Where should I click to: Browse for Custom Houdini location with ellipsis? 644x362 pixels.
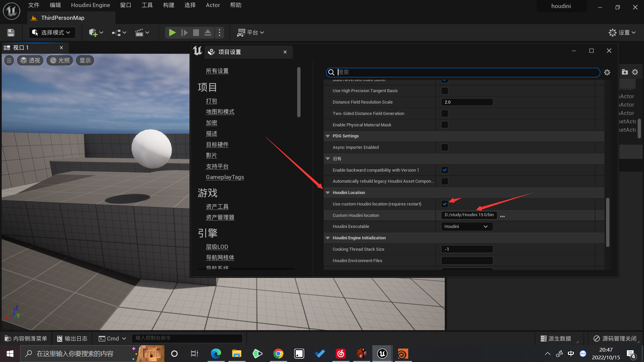tap(502, 216)
